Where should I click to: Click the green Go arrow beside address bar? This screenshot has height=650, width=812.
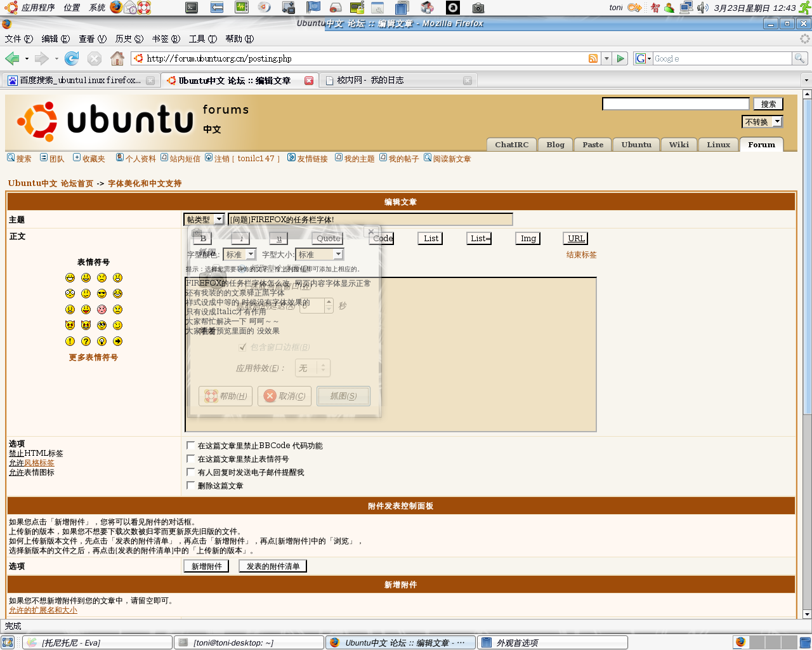click(x=620, y=58)
